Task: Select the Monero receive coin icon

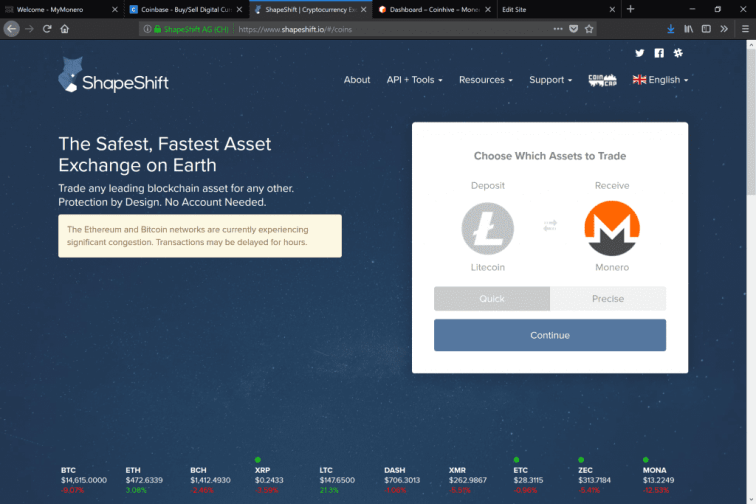Action: point(612,228)
